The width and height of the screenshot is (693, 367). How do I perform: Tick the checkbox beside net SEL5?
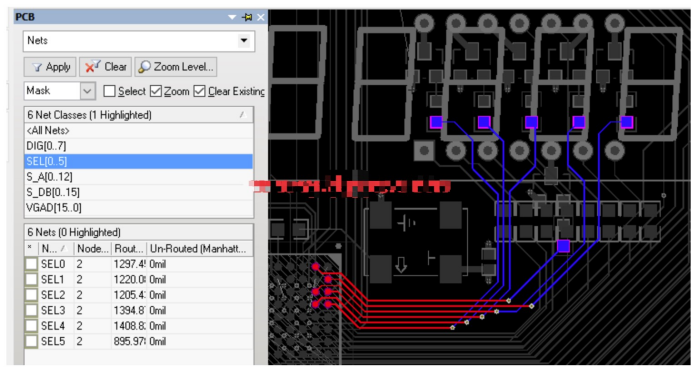tap(31, 341)
